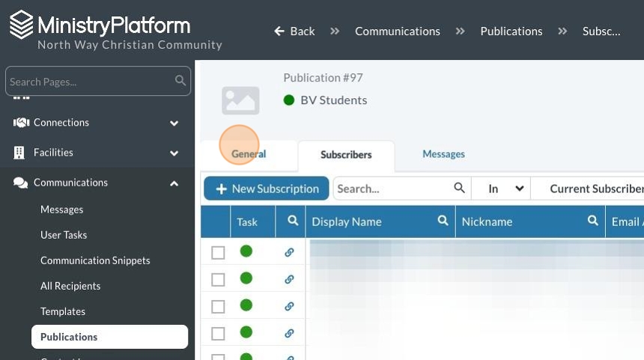
Task: Click the truncated Subsc... breadcrumb
Action: (601, 31)
